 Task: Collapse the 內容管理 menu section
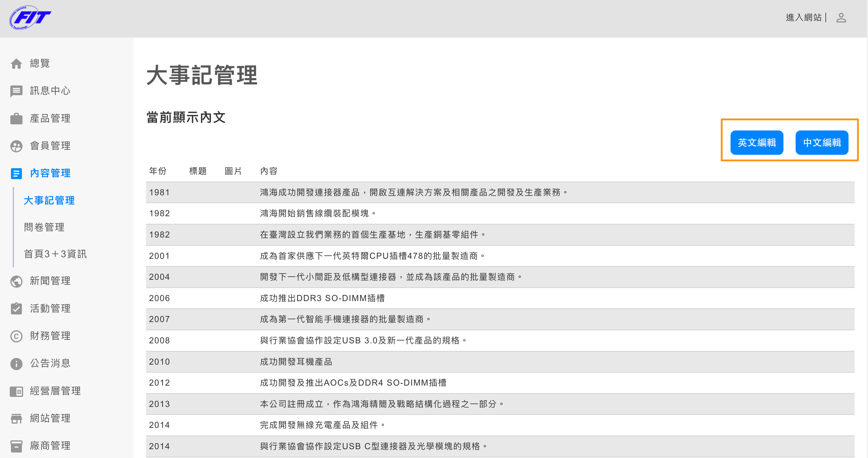(50, 173)
